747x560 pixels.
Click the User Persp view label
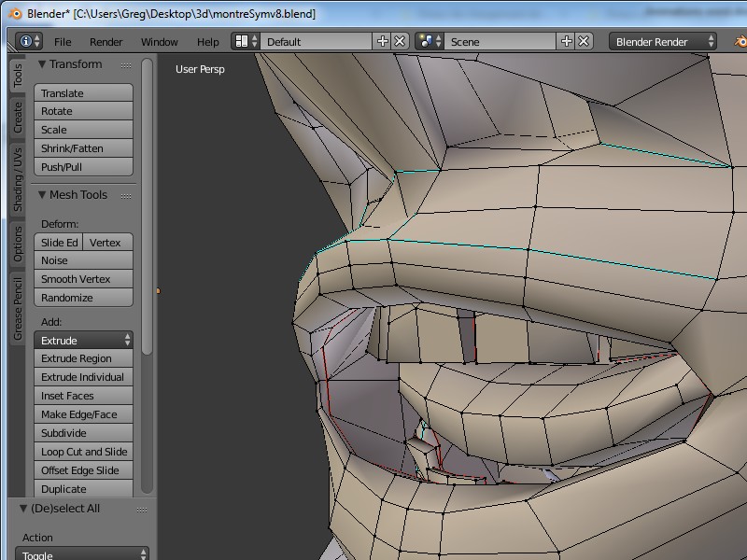[200, 69]
